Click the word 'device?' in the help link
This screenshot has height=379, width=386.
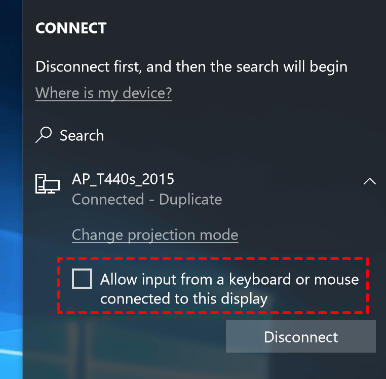point(147,93)
